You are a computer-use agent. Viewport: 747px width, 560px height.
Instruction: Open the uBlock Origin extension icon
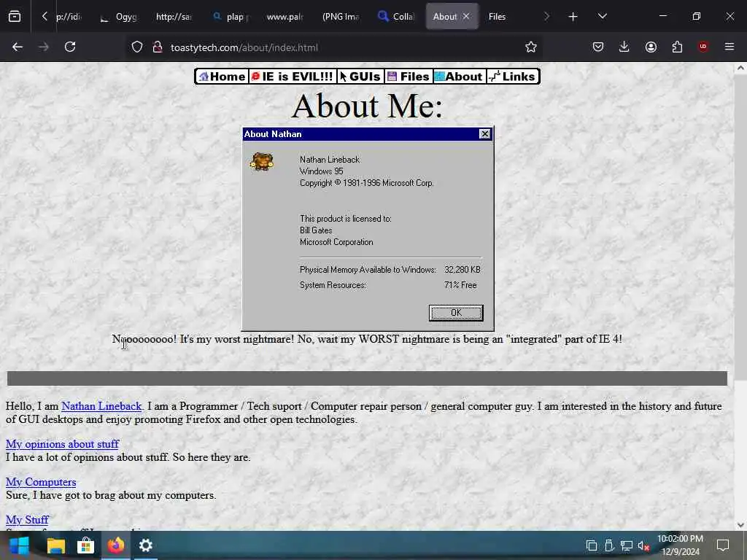703,47
